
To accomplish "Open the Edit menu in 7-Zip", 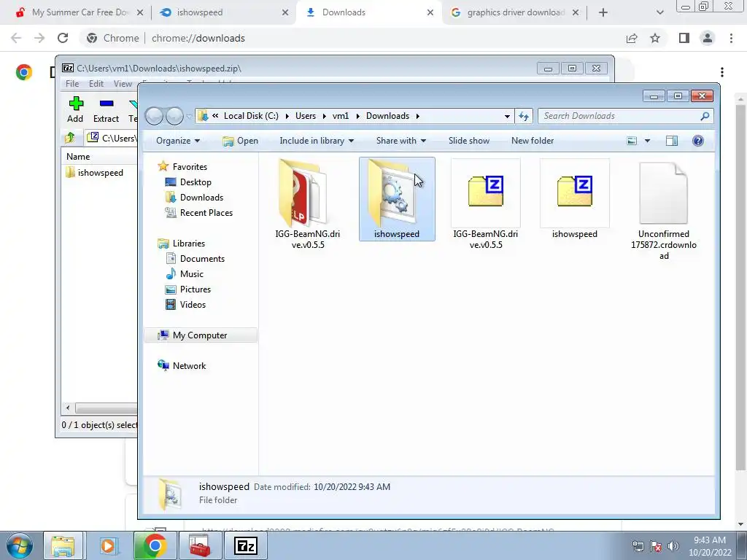I will (96, 83).
